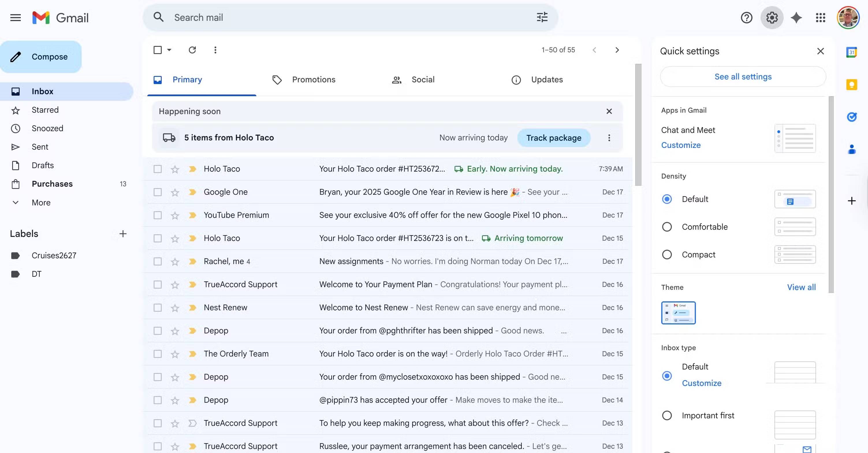
Task: Switch to the Social tab
Action: (423, 79)
